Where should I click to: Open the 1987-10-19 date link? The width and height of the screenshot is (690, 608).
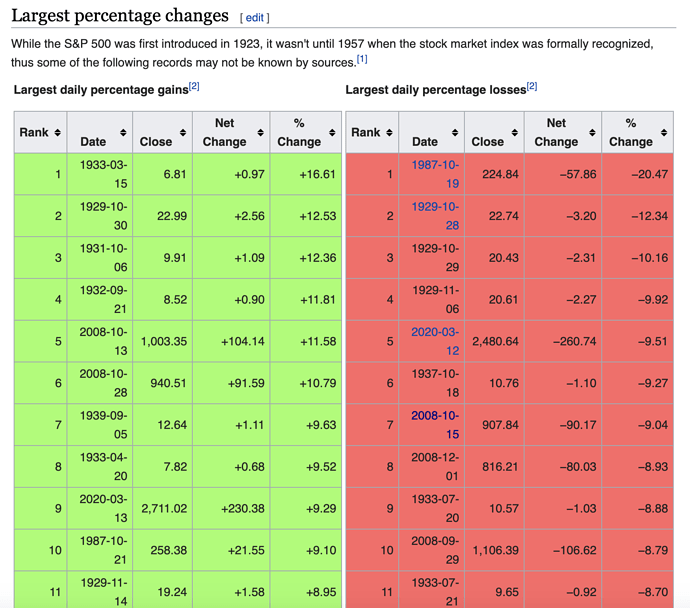click(x=435, y=174)
